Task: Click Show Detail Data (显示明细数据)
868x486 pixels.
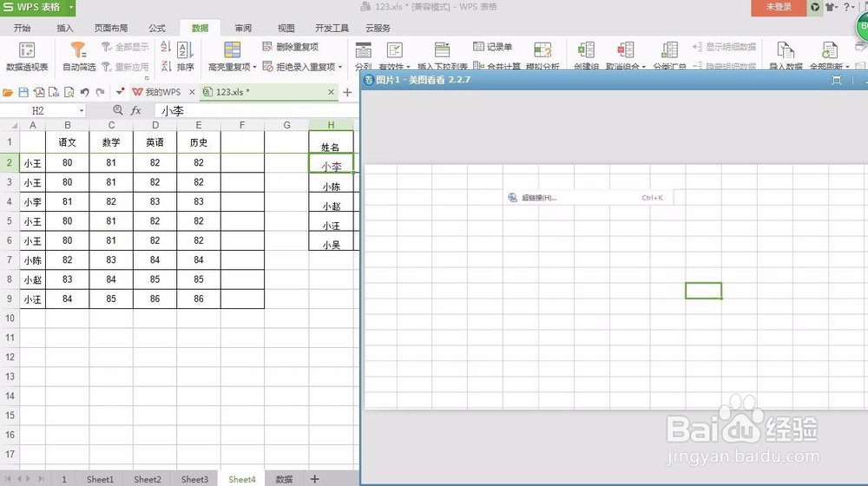Action: [x=724, y=47]
